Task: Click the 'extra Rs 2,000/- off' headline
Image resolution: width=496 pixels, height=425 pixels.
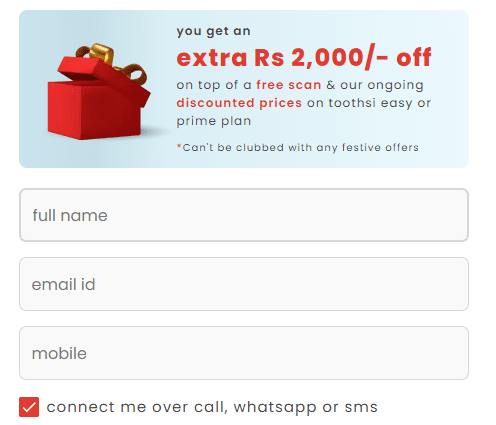Action: (304, 57)
